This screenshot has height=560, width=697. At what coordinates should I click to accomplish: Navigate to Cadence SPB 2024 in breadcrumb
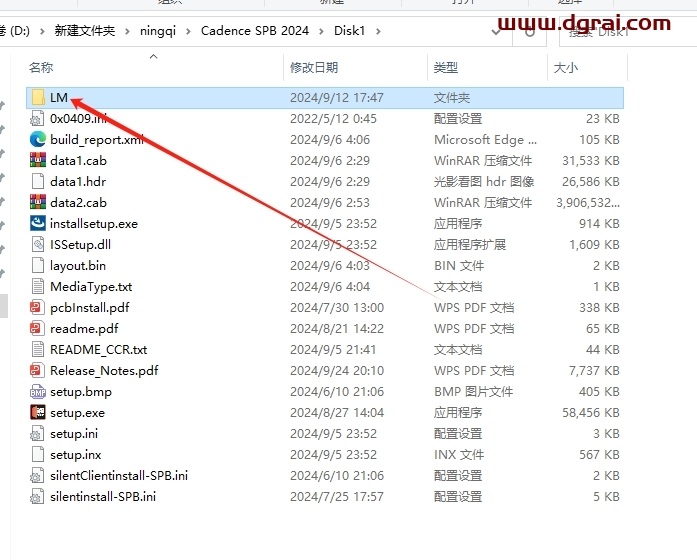click(255, 31)
